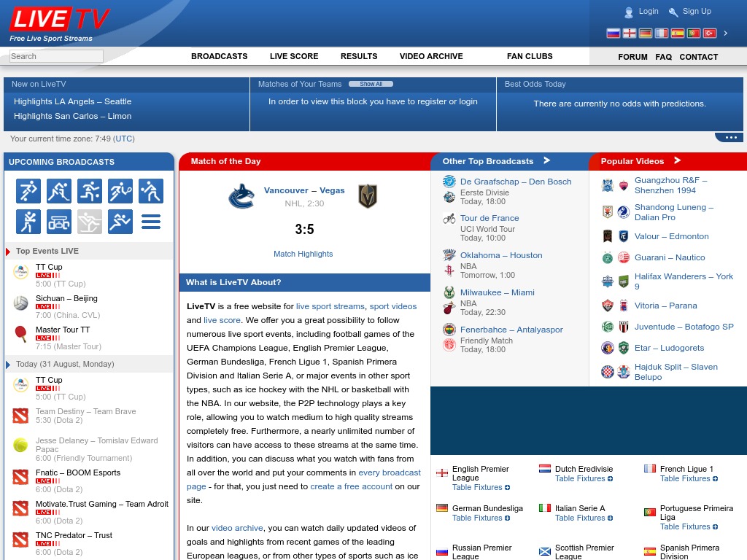Collapse the Today (31 August, Monday) section

pos(7,365)
